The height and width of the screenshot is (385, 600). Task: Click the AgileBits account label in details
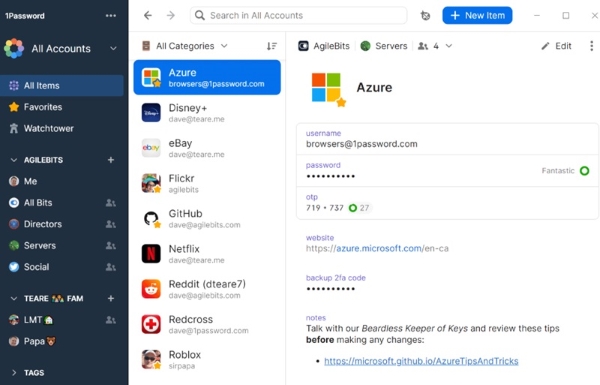tap(324, 46)
